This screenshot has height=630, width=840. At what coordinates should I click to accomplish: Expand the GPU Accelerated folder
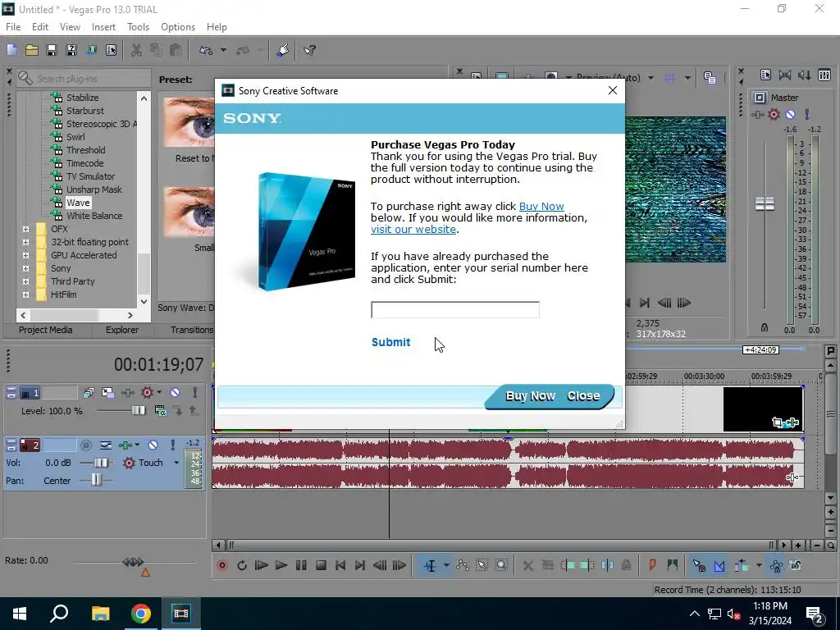pyautogui.click(x=25, y=255)
